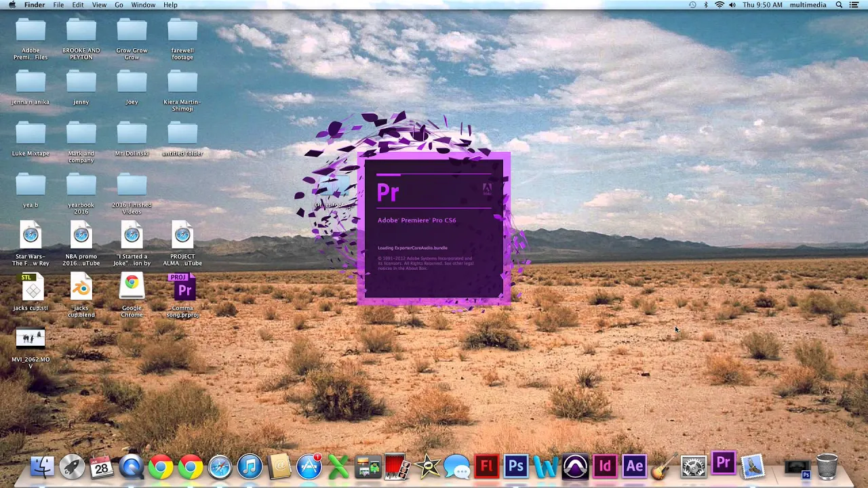Viewport: 868px width, 488px height.
Task: Launch QuickTime Player from the Dock
Action: pyautogui.click(x=132, y=467)
